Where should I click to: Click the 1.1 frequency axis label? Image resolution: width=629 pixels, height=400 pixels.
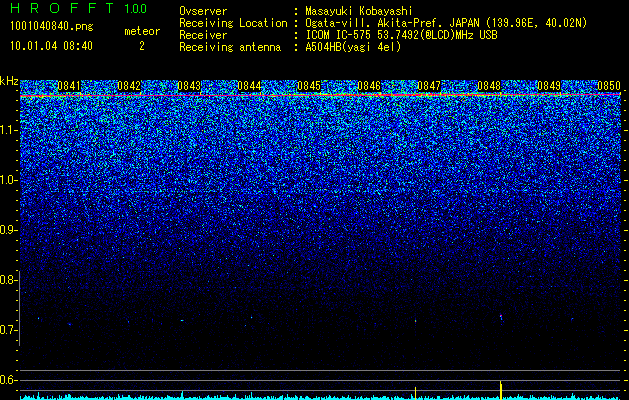tap(9, 130)
